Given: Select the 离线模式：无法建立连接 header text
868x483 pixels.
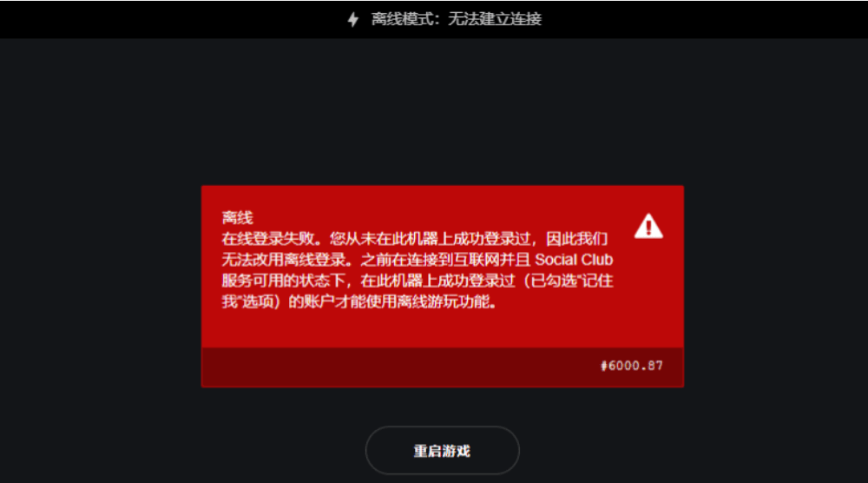Looking at the screenshot, I should [x=457, y=19].
